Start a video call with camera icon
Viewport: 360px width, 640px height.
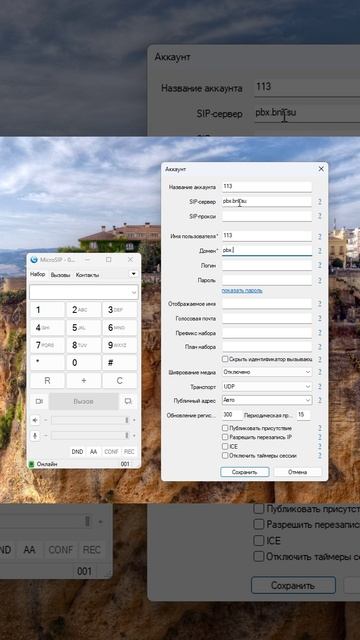pos(39,401)
